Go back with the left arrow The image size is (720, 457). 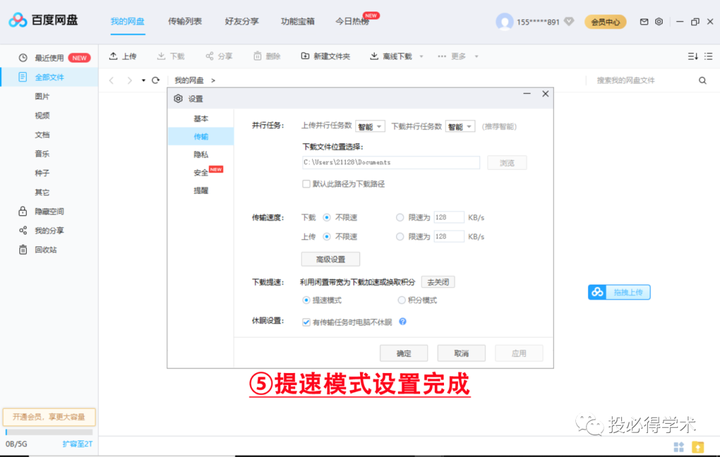tap(111, 80)
